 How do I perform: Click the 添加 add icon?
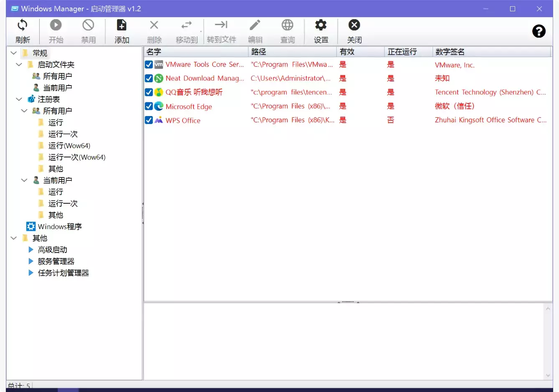[x=122, y=25]
